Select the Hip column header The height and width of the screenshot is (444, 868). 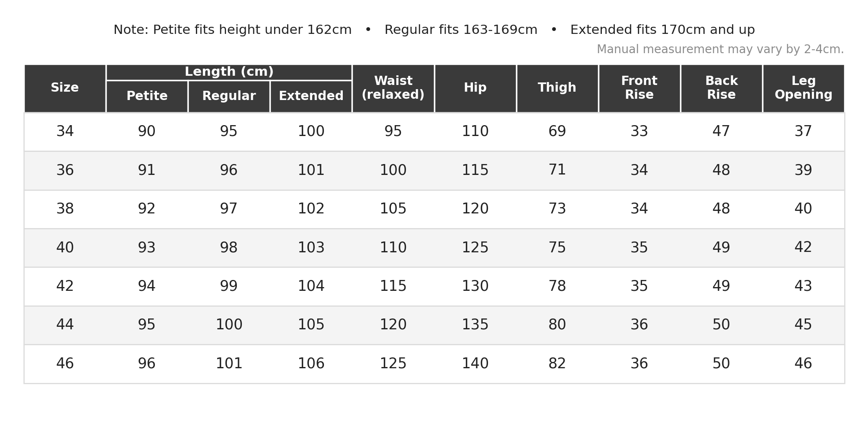[x=475, y=88]
